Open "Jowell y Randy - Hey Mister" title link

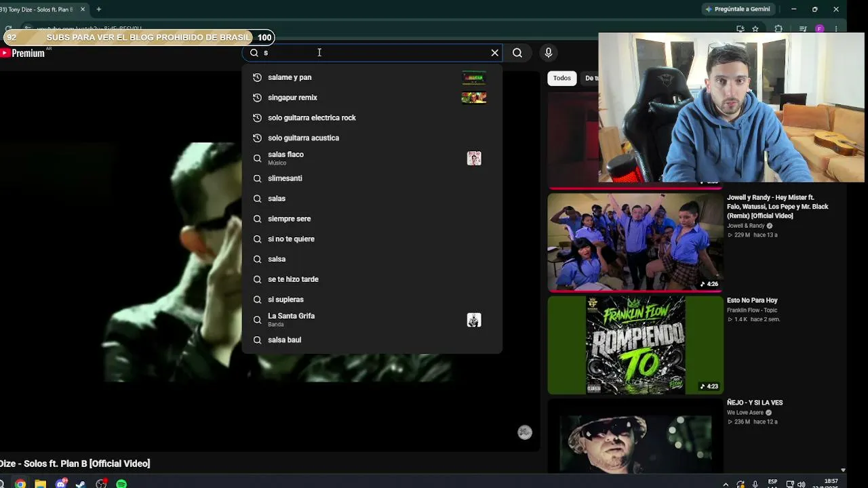[x=778, y=207]
